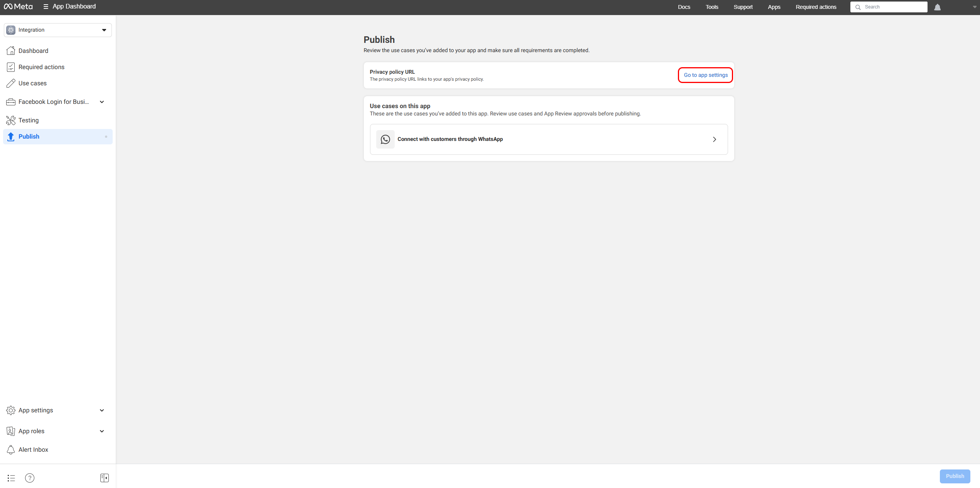Viewport: 980px width, 488px height.
Task: Click the App settings gear icon
Action: (x=11, y=410)
